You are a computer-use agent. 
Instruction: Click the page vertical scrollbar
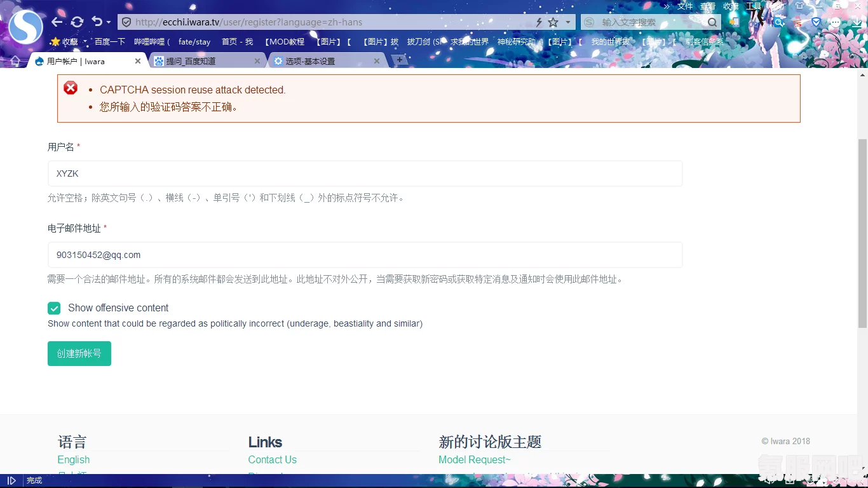(x=862, y=233)
